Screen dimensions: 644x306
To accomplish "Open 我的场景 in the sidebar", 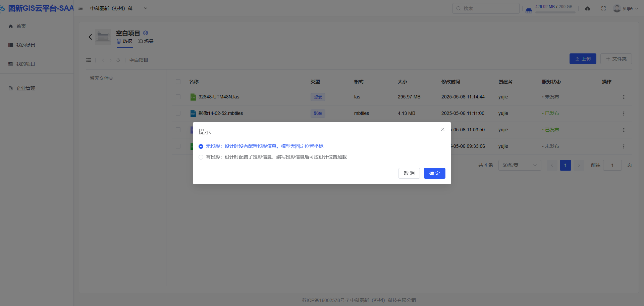I will click(x=26, y=45).
